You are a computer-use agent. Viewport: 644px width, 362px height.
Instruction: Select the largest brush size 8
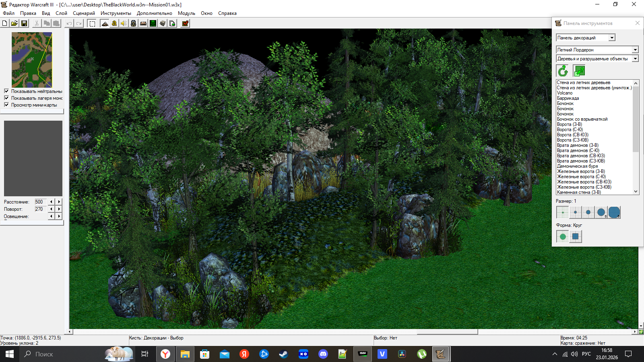pos(614,212)
